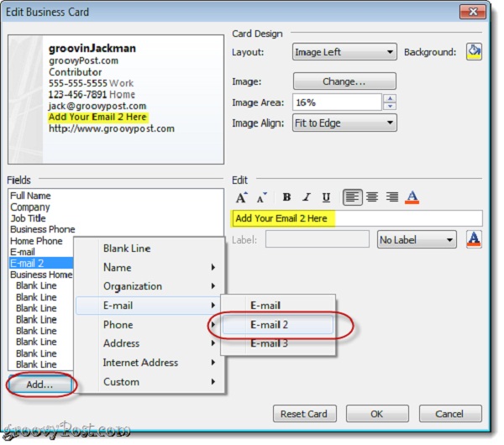504x445 pixels.
Task: Choose E-mail 2 in the submenu
Action: tap(278, 324)
